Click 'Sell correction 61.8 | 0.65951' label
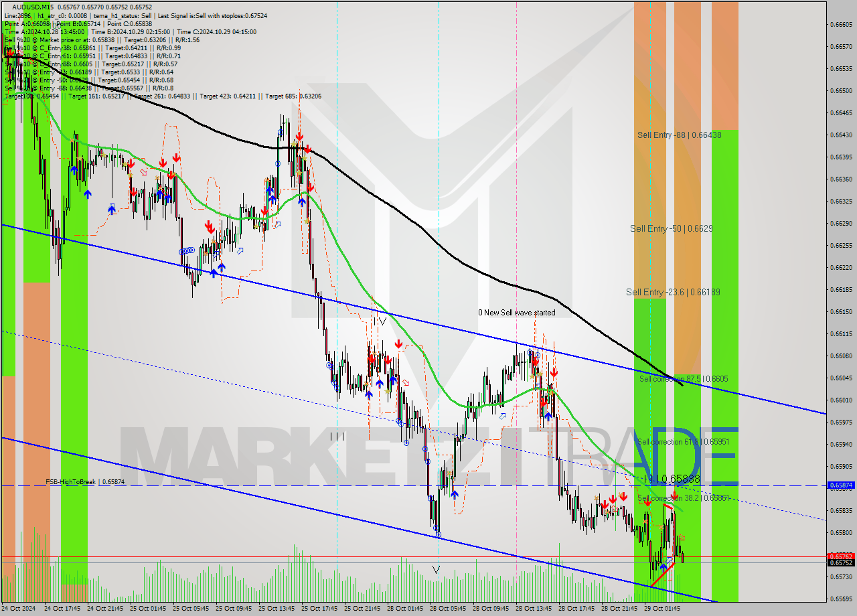 pyautogui.click(x=683, y=442)
